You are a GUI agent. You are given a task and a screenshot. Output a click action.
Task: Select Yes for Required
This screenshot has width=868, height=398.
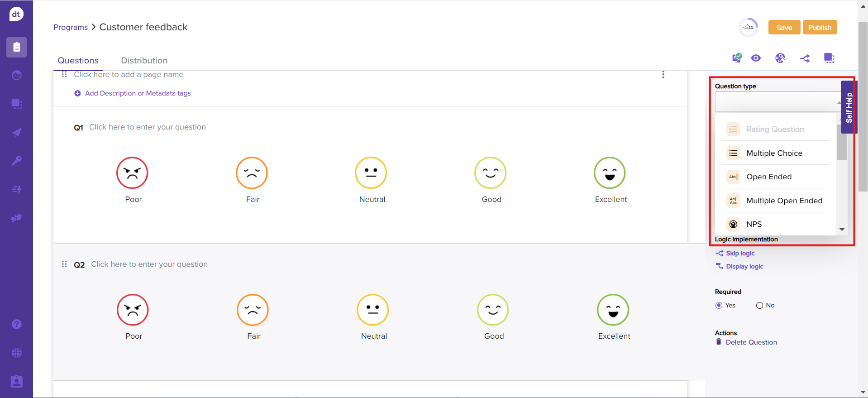tap(719, 306)
